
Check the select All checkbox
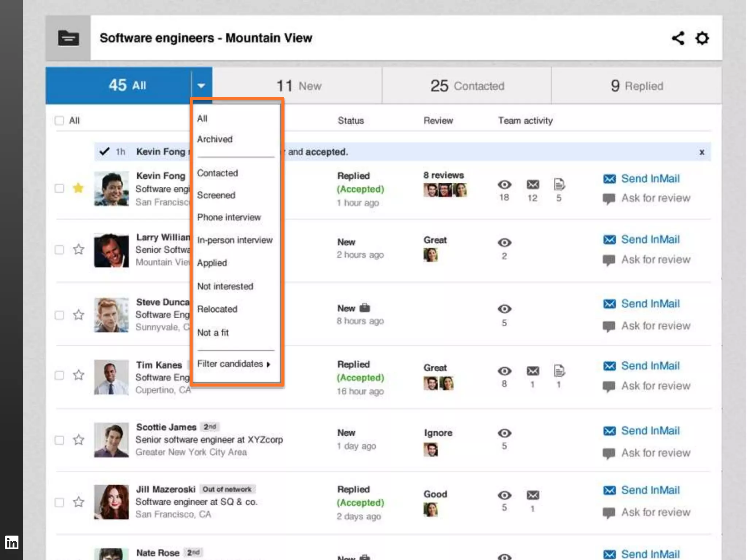59,121
